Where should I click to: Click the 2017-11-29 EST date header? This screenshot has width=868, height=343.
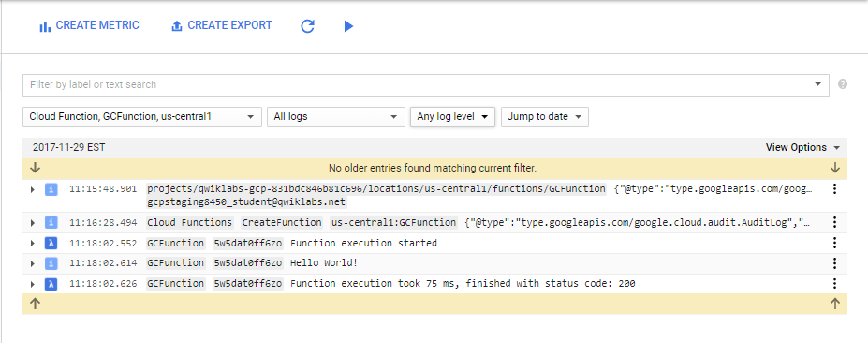click(x=69, y=147)
